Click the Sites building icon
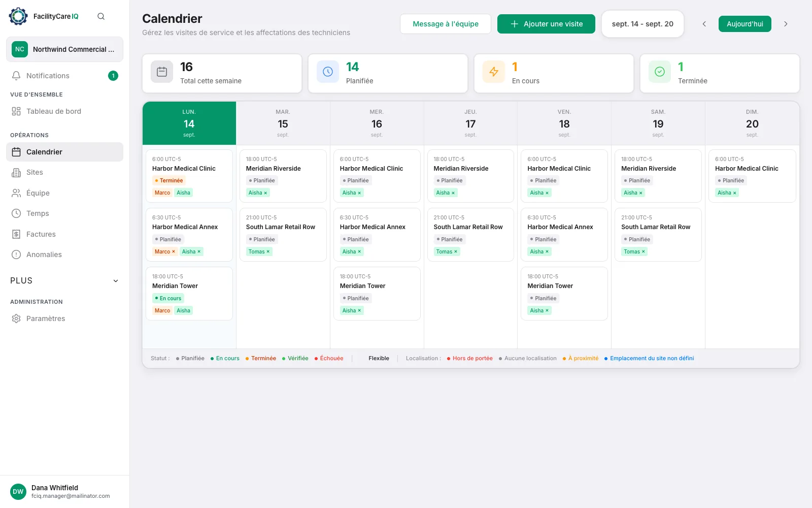This screenshot has width=812, height=508. (x=16, y=172)
